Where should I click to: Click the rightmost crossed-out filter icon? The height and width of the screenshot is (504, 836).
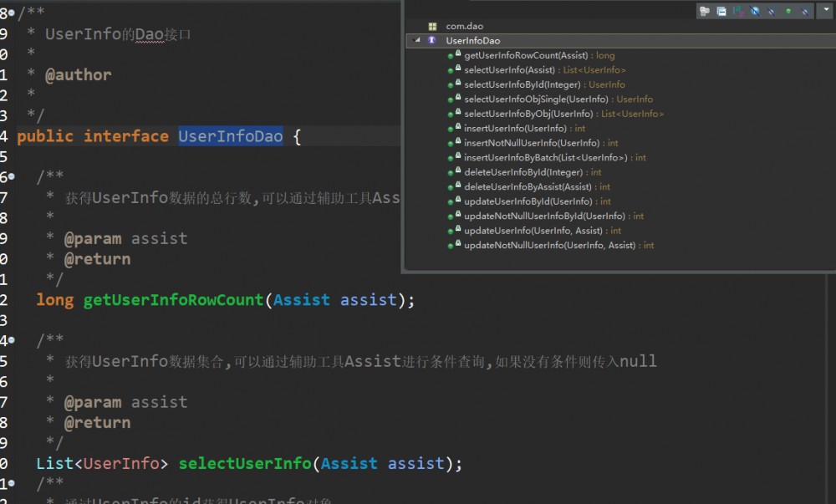click(x=805, y=10)
